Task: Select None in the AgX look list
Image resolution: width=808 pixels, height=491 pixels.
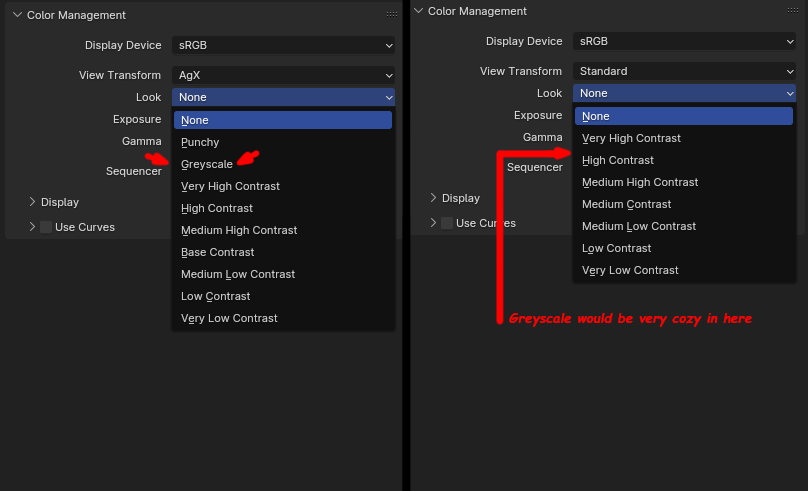Action: (x=283, y=120)
